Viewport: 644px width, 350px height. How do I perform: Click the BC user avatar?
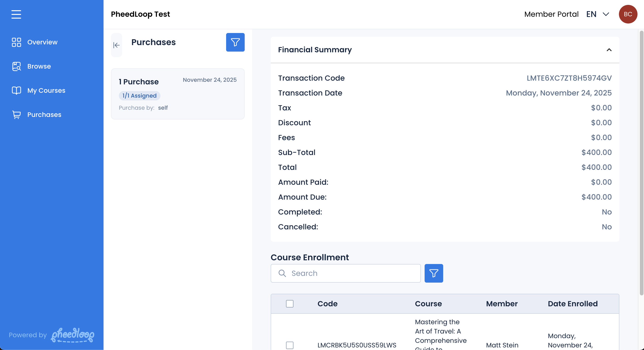pyautogui.click(x=628, y=14)
